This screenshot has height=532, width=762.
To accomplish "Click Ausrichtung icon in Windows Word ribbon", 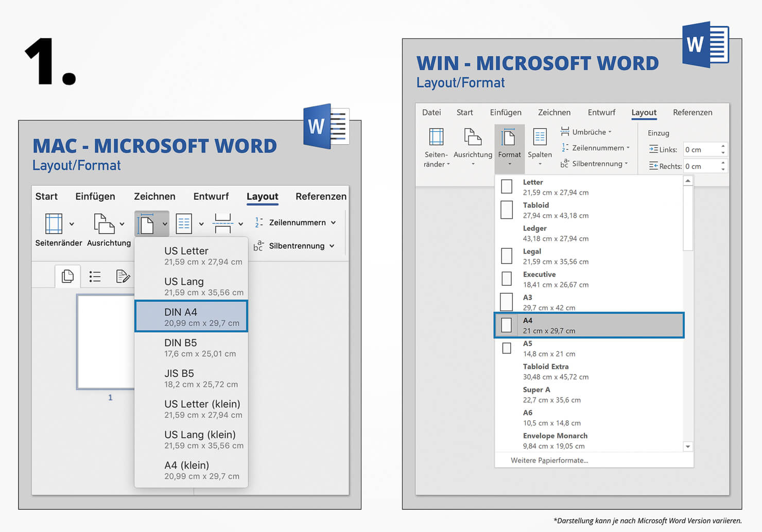I will [x=473, y=137].
